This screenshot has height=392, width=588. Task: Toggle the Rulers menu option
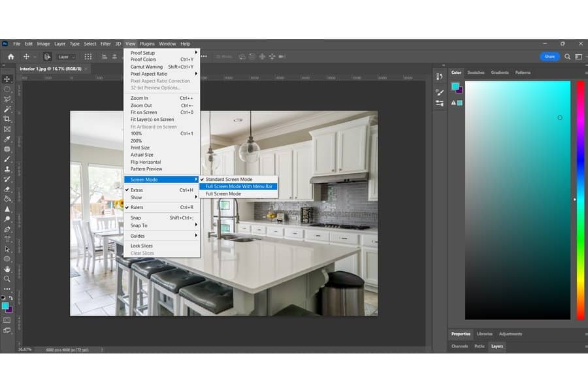coord(137,207)
